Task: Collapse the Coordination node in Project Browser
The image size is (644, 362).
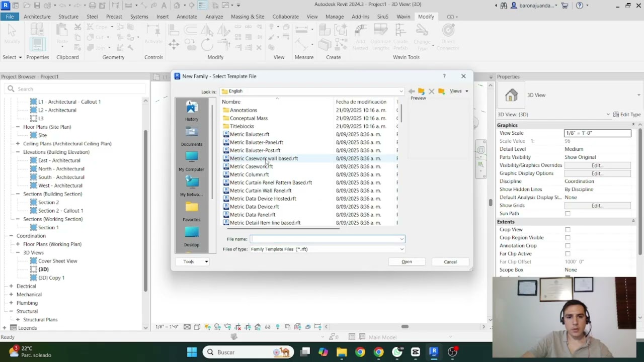Action: 11,236
